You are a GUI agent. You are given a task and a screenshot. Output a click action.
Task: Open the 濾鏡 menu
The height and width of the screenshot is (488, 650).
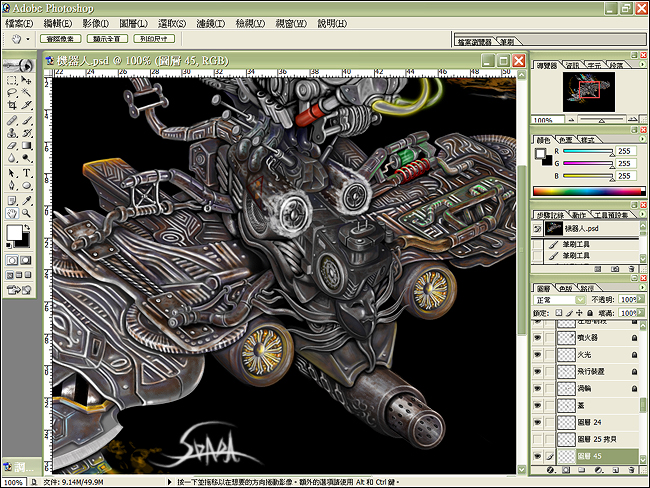211,24
